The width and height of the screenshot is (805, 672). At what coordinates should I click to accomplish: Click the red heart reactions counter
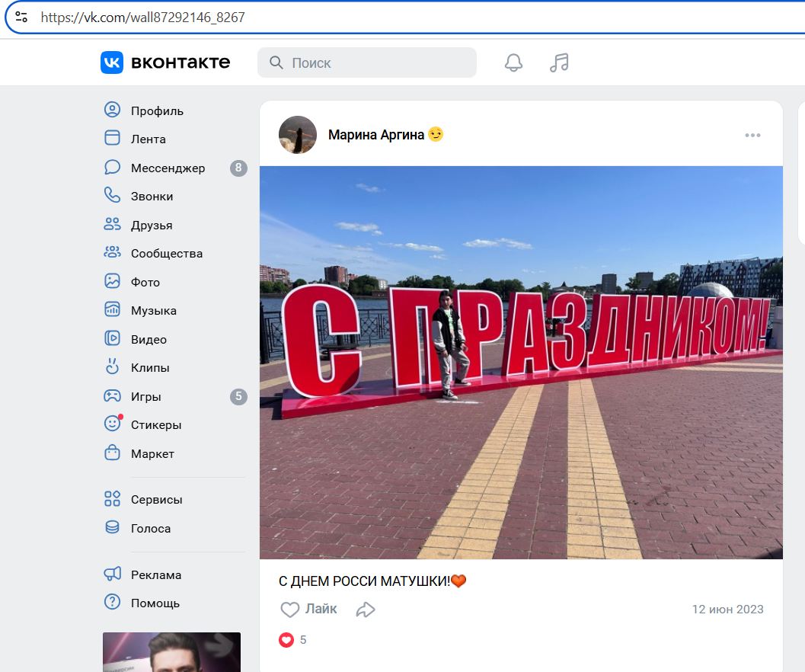292,640
